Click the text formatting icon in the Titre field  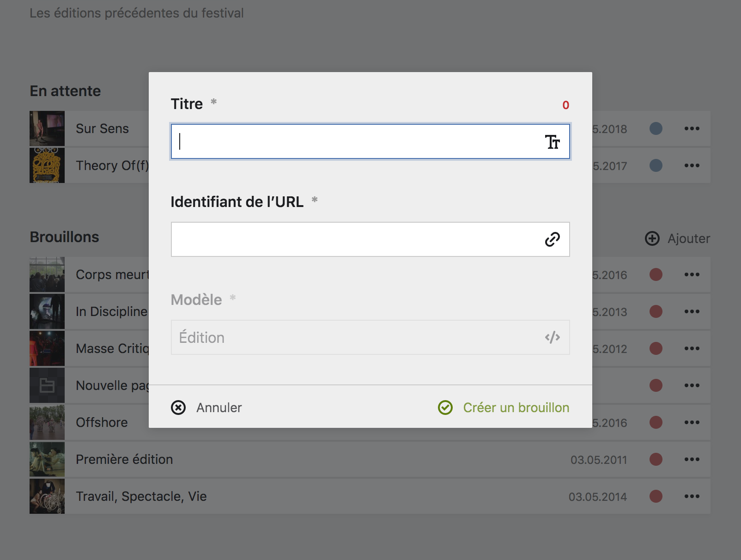pos(553,142)
